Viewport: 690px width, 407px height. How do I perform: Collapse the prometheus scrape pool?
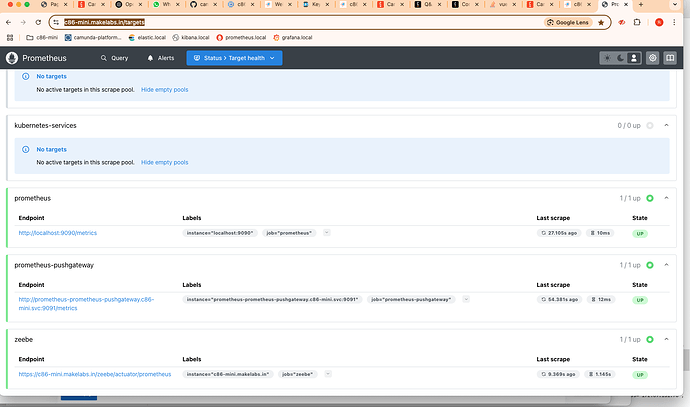pos(667,198)
